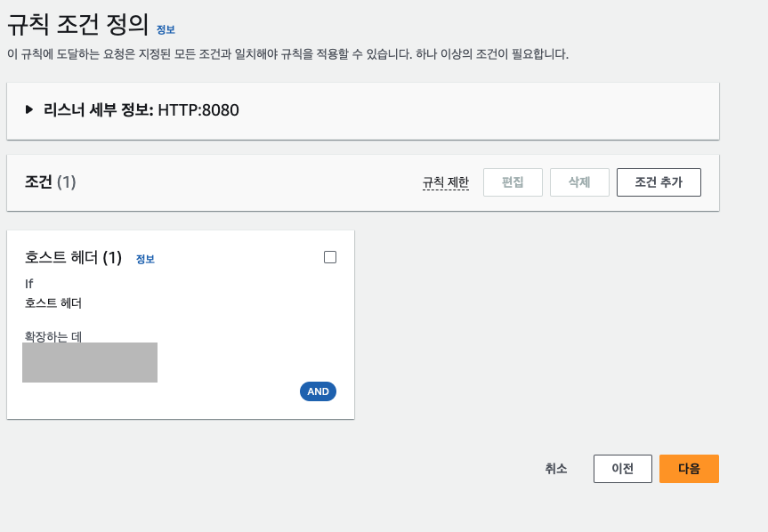Click the 규칙 제한 dotted-underline link
This screenshot has height=532, width=768.
[446, 182]
